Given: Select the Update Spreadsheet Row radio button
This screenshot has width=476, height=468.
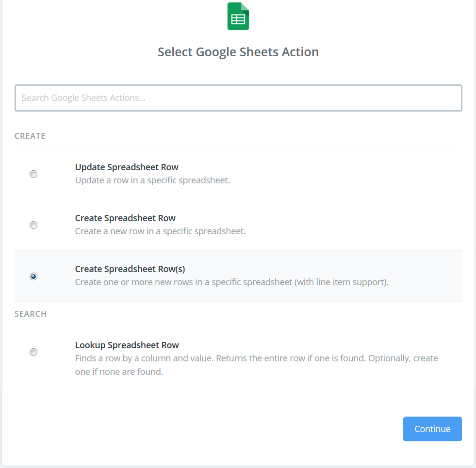Looking at the screenshot, I should point(33,174).
